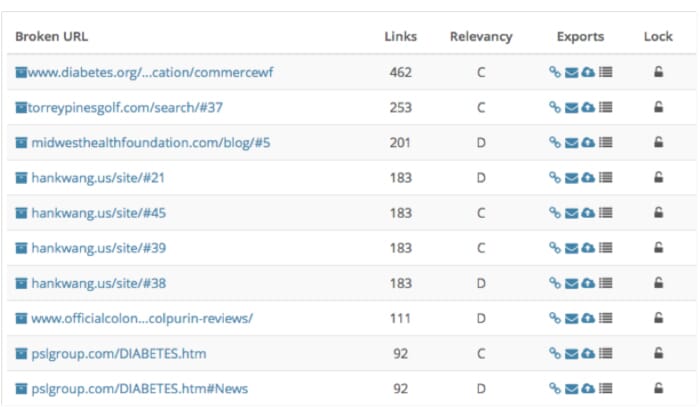Click the Lock column header

(x=658, y=37)
